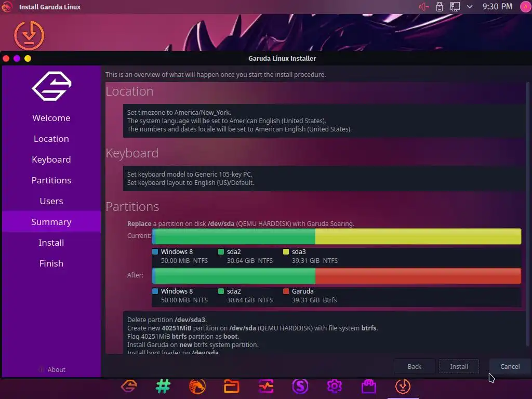Click the Back button
532x399 pixels.
[414, 366]
